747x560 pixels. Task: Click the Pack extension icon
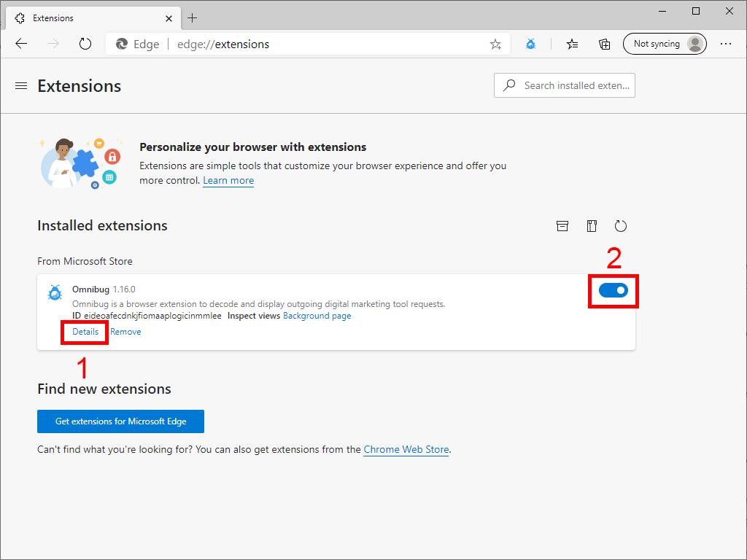tap(591, 226)
